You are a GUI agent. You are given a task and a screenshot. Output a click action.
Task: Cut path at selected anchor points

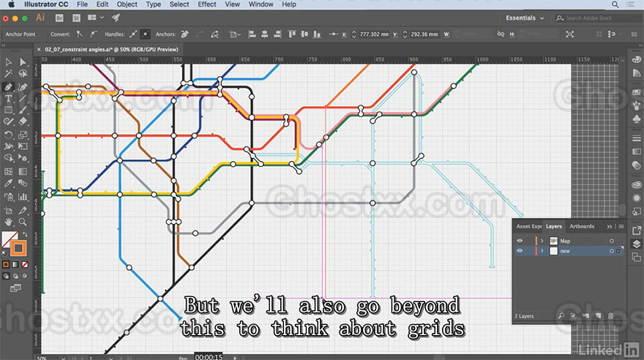(215, 34)
